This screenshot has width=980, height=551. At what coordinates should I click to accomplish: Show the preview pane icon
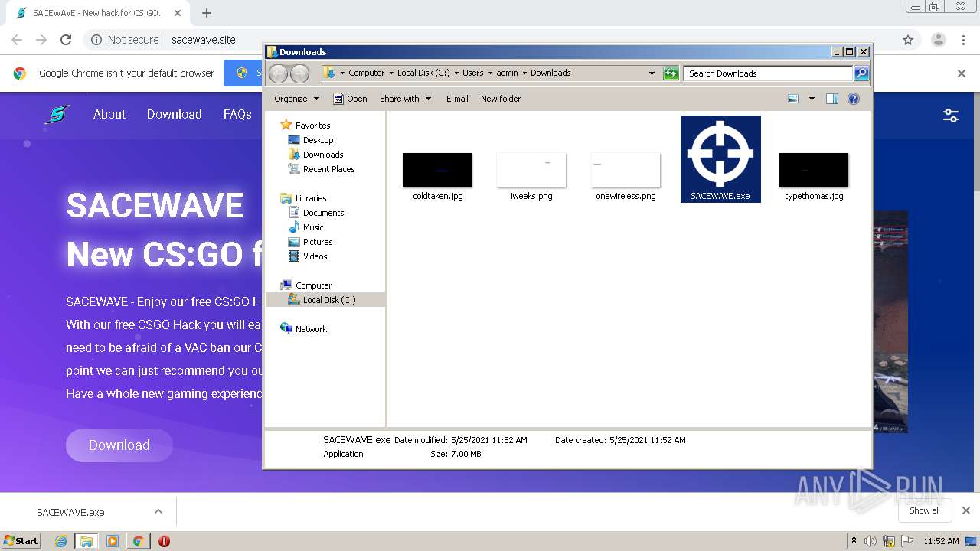(832, 99)
